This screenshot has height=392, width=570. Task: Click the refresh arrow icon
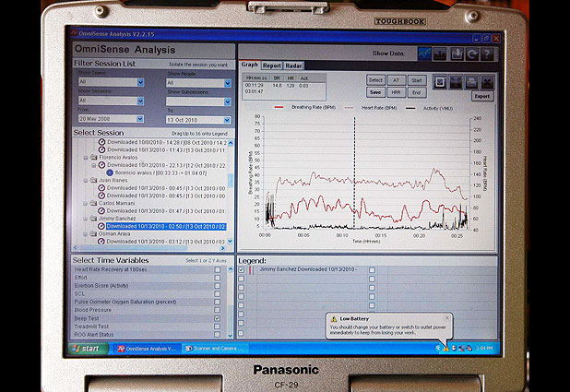click(472, 53)
